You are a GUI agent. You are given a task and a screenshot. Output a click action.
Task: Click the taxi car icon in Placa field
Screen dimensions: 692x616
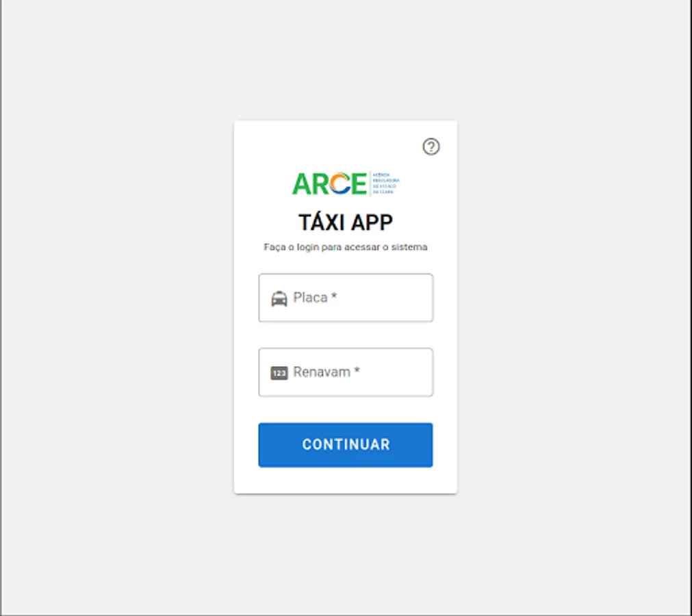pos(279,298)
